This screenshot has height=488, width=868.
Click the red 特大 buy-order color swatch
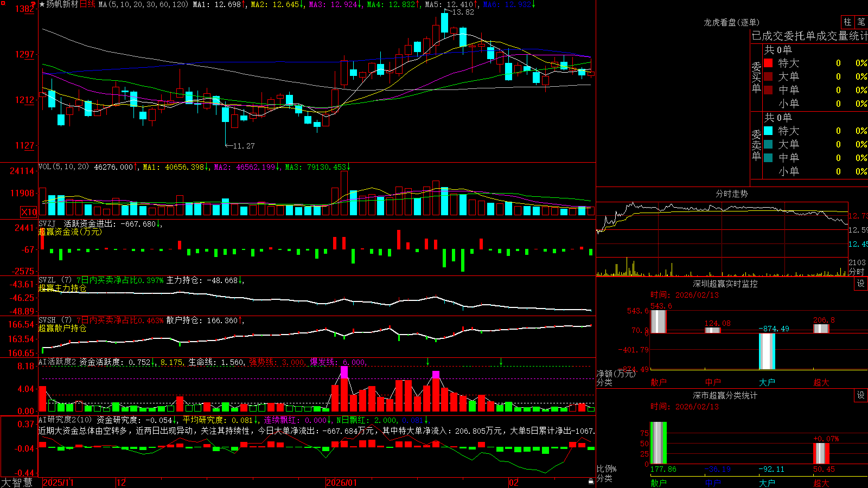tap(768, 63)
